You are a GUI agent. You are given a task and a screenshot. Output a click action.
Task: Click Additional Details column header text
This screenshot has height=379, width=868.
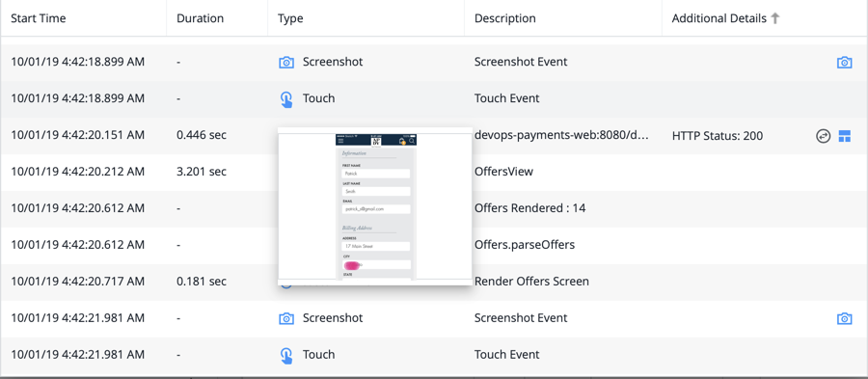719,18
